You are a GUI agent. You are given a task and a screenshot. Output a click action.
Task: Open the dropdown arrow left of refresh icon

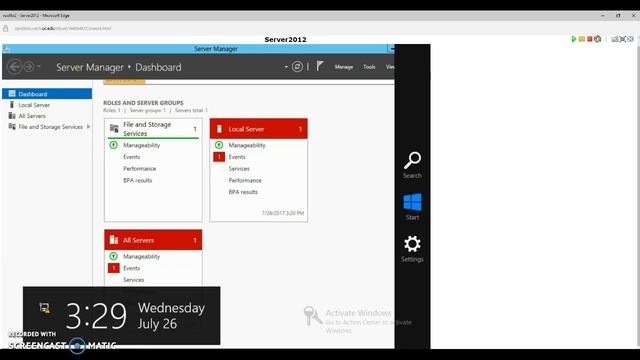[286, 67]
